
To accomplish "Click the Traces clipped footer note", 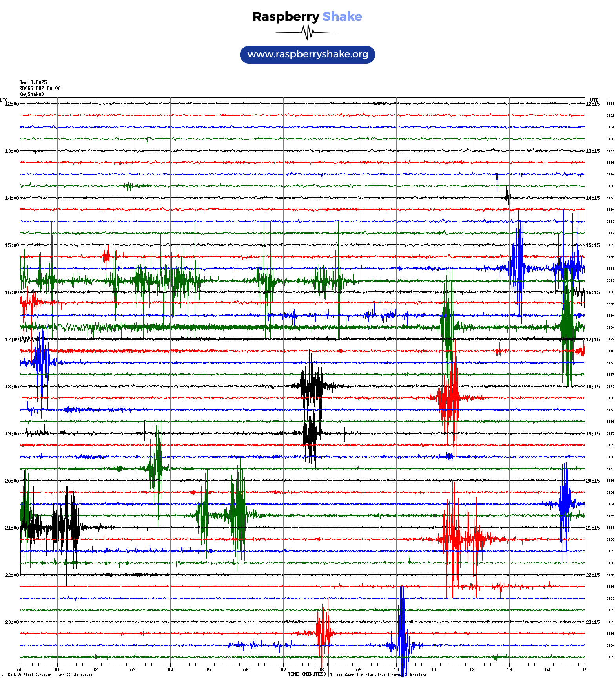I will pos(378,675).
